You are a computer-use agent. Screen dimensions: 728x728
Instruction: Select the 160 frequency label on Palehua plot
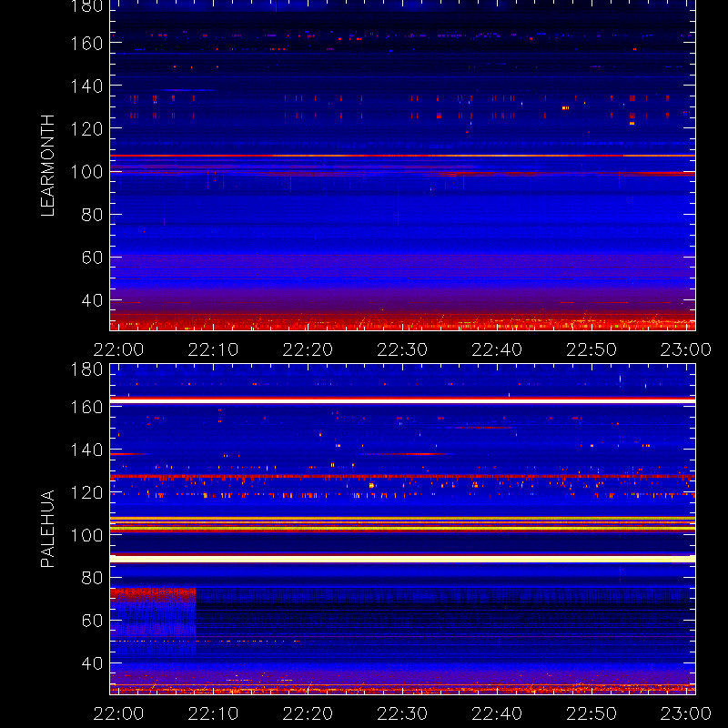coord(86,407)
